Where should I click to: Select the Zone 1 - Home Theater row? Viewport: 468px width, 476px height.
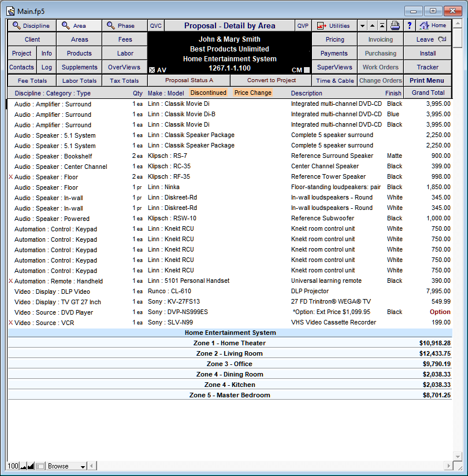point(230,343)
